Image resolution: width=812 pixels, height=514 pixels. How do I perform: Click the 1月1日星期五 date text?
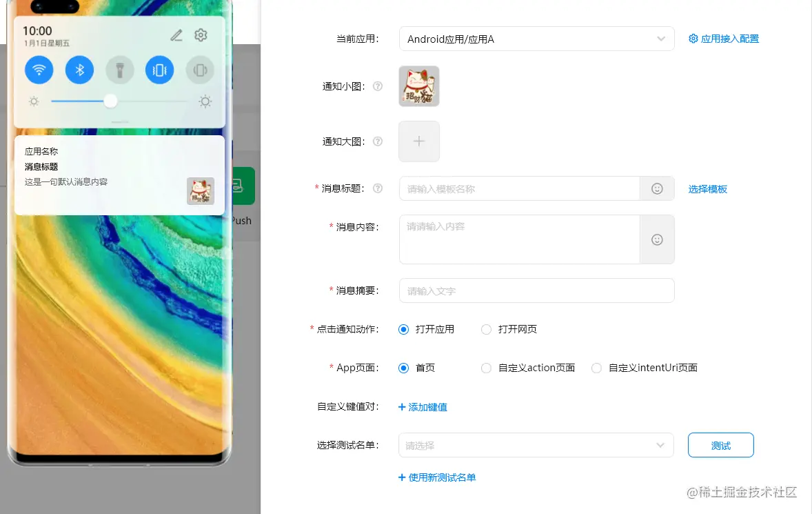[47, 43]
